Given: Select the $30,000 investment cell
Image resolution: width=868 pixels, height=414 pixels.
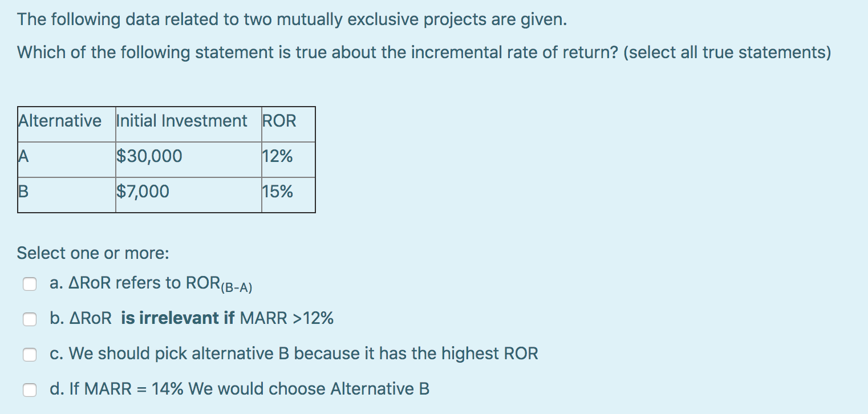Looking at the screenshot, I should tap(149, 156).
